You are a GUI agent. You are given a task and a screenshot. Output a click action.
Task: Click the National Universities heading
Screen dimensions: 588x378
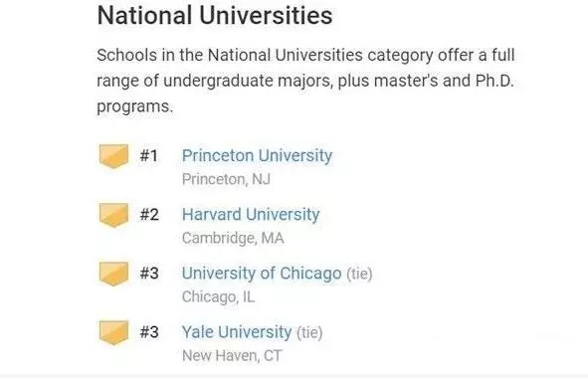(x=215, y=16)
